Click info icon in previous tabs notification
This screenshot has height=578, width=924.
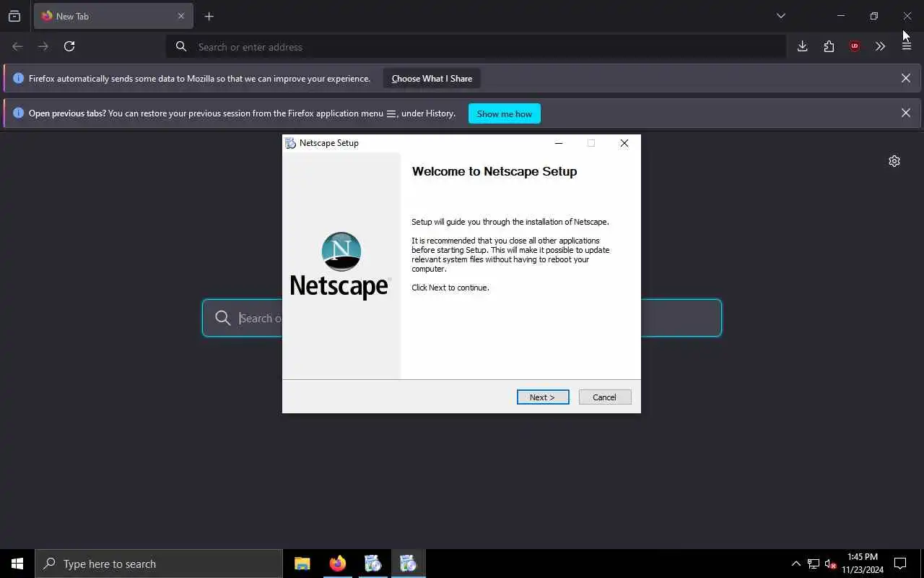click(x=19, y=113)
